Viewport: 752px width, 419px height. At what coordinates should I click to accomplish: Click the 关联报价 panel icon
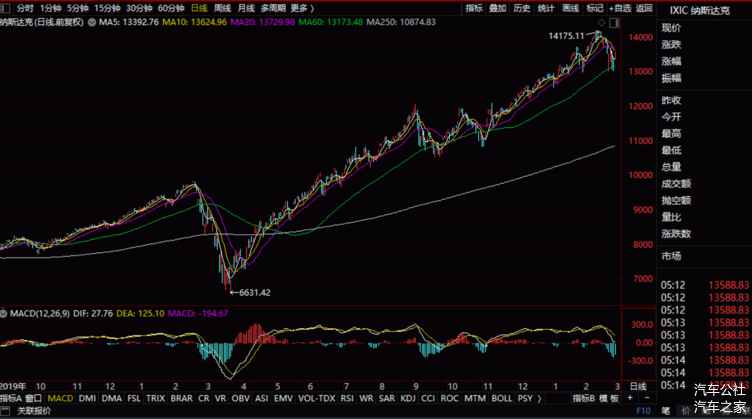[5, 410]
